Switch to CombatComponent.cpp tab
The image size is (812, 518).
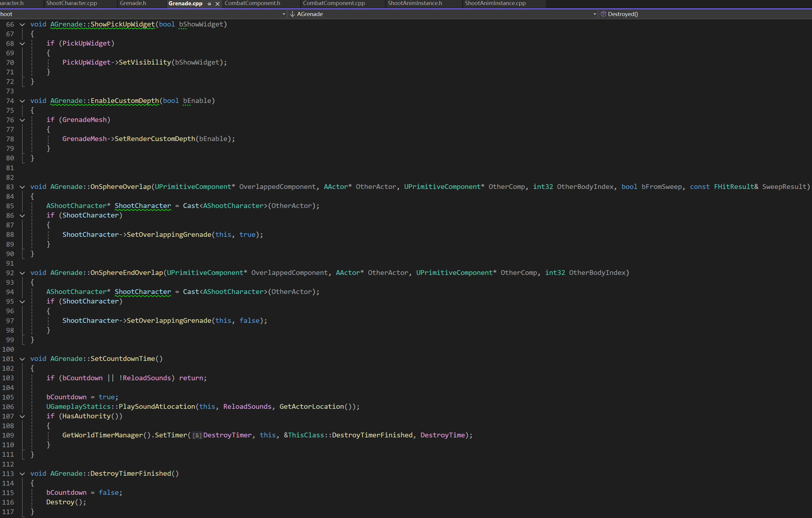click(x=333, y=3)
